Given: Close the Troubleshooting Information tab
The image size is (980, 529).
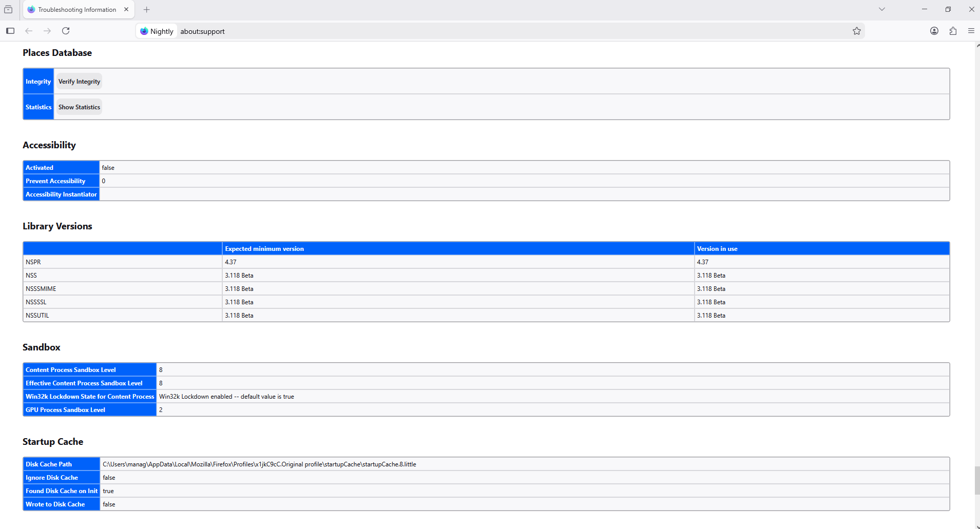Looking at the screenshot, I should click(126, 9).
